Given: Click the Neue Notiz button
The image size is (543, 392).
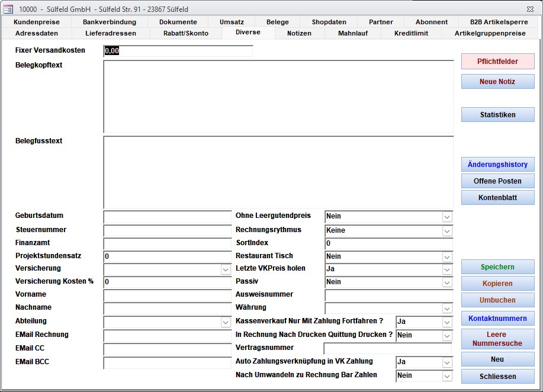Looking at the screenshot, I should tap(497, 82).
